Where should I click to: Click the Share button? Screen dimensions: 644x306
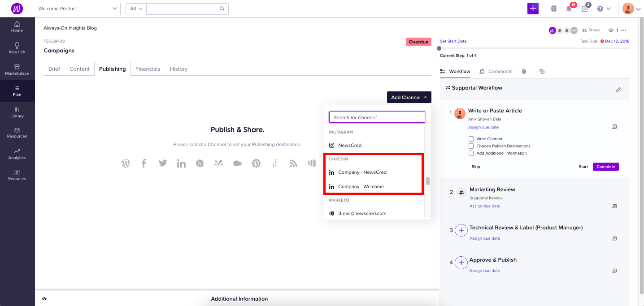tap(591, 30)
